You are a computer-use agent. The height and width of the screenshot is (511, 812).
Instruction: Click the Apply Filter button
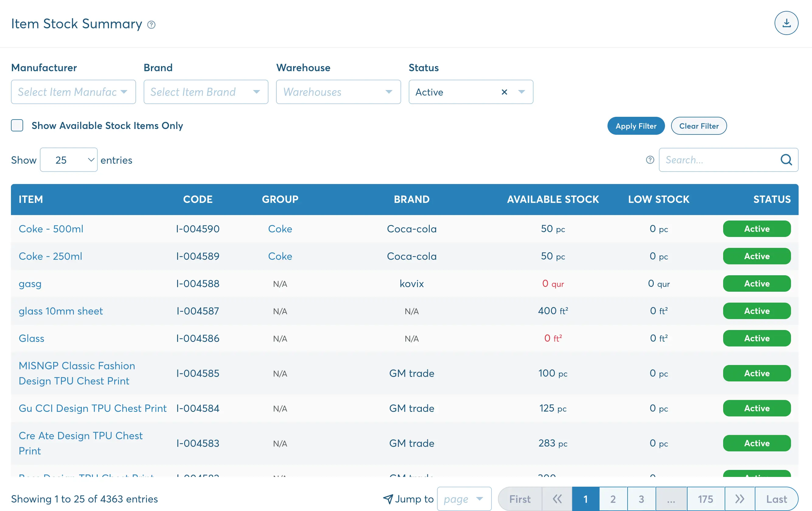point(636,126)
